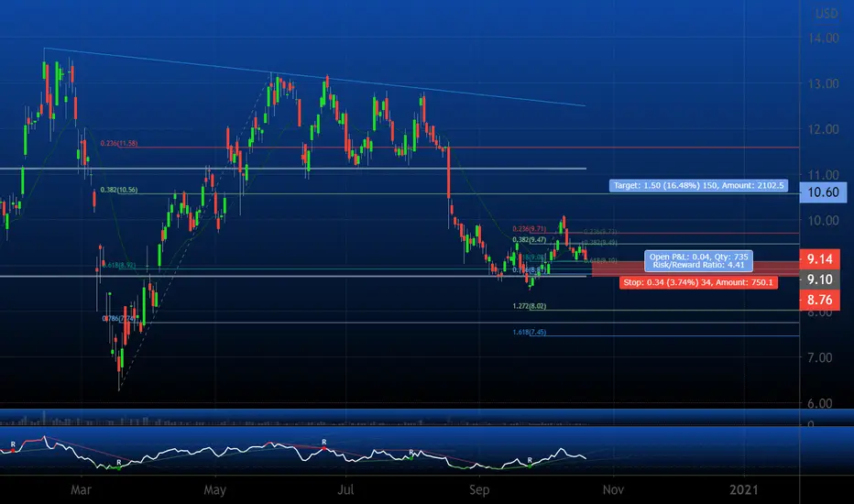The image size is (854, 504).
Task: Click the 13.00 price axis value
Action: (x=823, y=84)
